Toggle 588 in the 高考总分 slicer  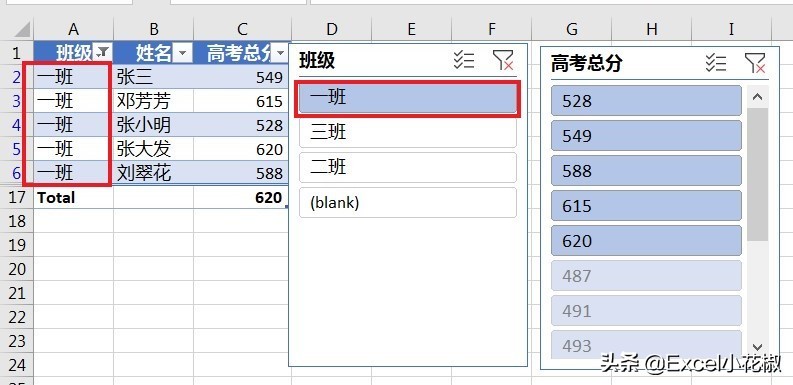[646, 170]
